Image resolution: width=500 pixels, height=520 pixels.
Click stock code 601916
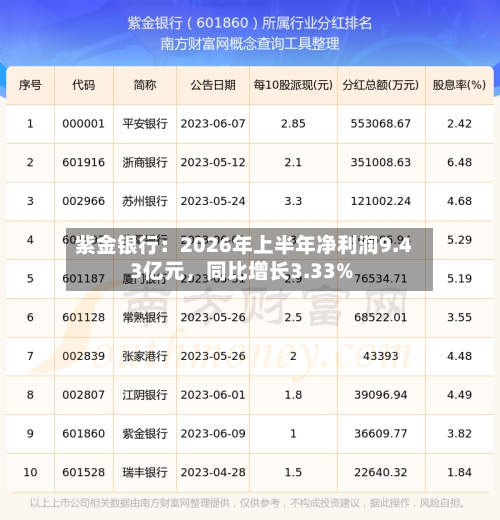tap(84, 162)
